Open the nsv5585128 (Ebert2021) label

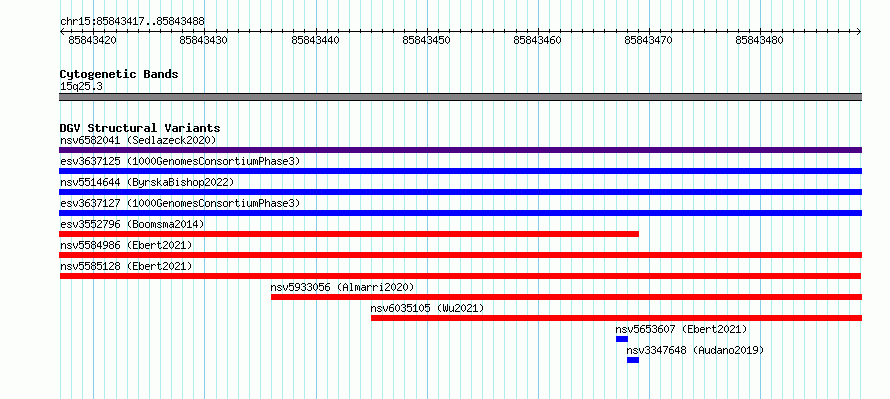126,266
